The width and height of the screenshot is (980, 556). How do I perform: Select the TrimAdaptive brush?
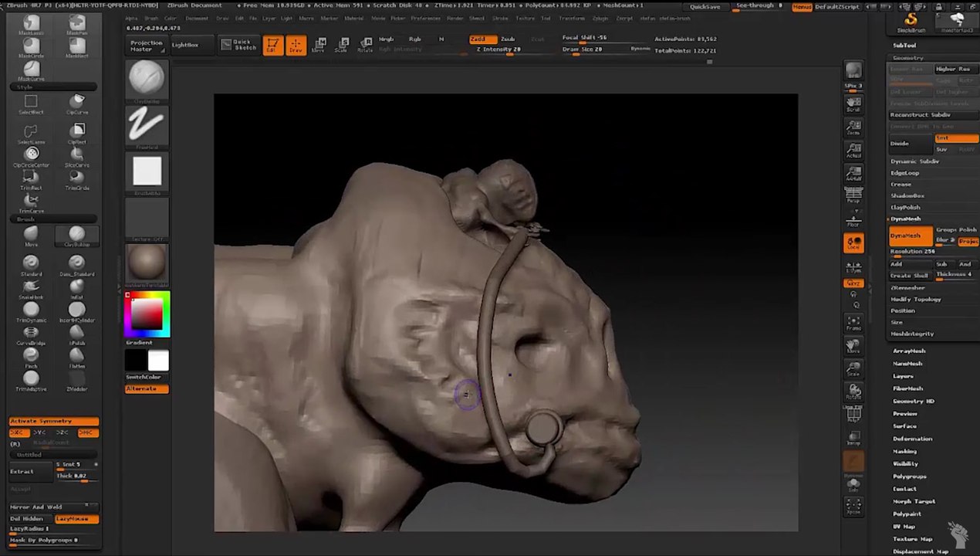[x=31, y=381]
